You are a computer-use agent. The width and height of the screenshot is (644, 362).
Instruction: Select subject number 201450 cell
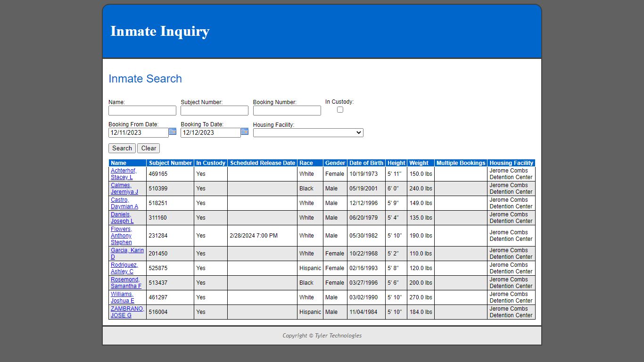click(x=170, y=254)
